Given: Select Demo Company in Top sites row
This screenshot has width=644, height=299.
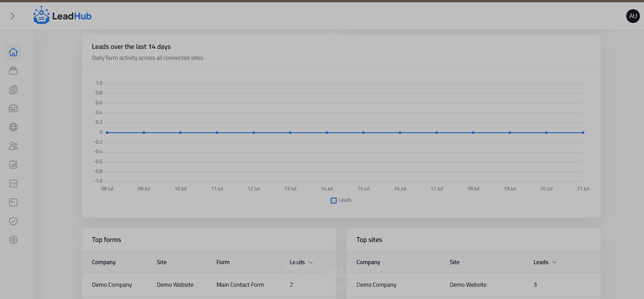Looking at the screenshot, I should tap(376, 285).
